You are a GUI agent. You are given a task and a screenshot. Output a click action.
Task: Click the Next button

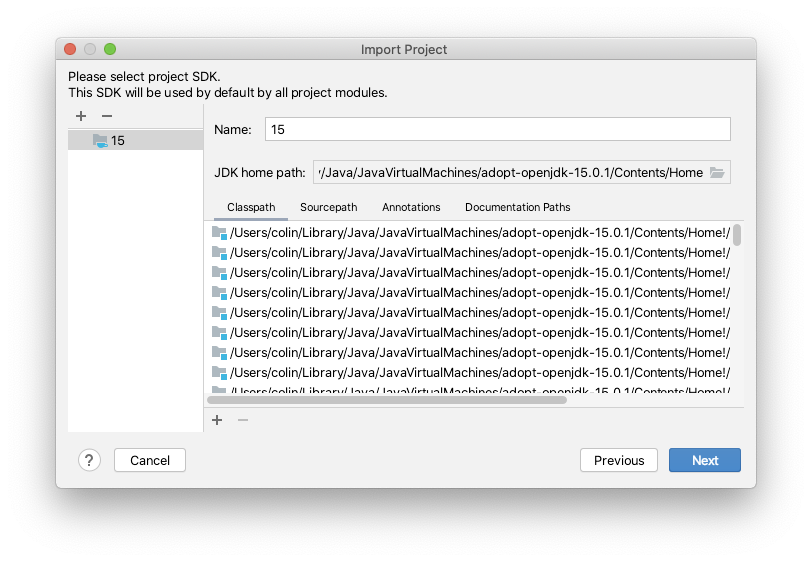tap(705, 460)
